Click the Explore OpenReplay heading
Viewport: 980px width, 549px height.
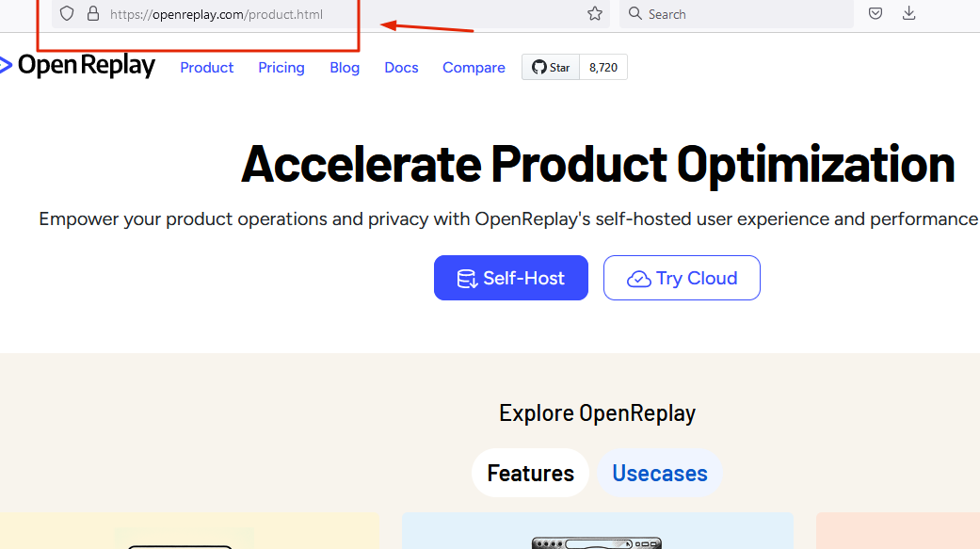click(597, 413)
